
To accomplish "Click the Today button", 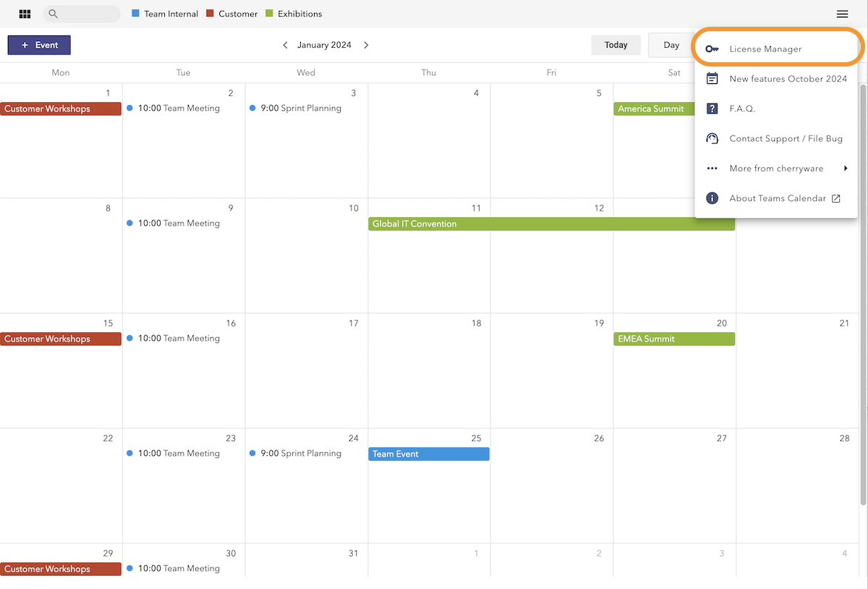I will 616,45.
